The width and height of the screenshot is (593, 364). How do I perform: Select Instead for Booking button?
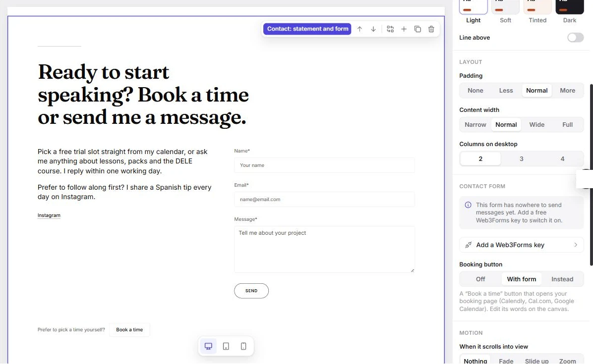562,279
